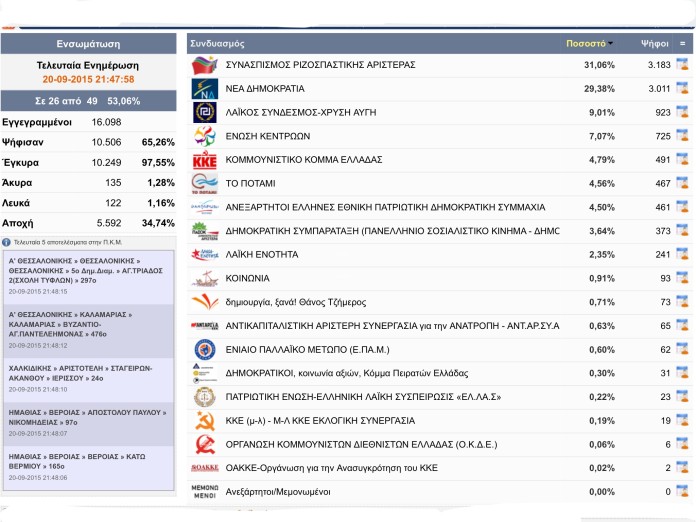Open details icon in ΤΟ ΠΟΤΑΜΙ row
This screenshot has height=522, width=696.
(682, 183)
